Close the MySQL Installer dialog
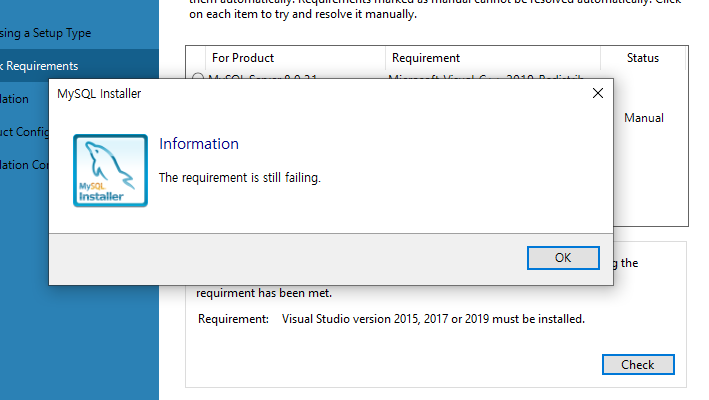 point(598,93)
